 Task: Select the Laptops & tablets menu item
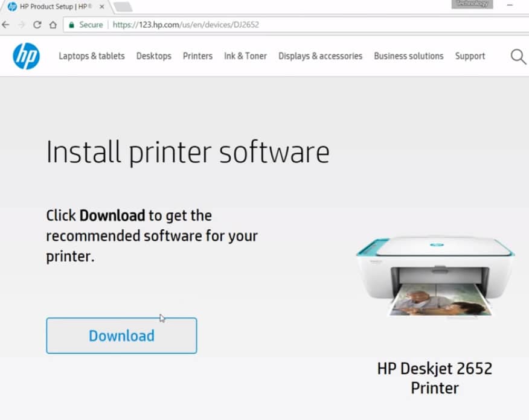coord(91,56)
